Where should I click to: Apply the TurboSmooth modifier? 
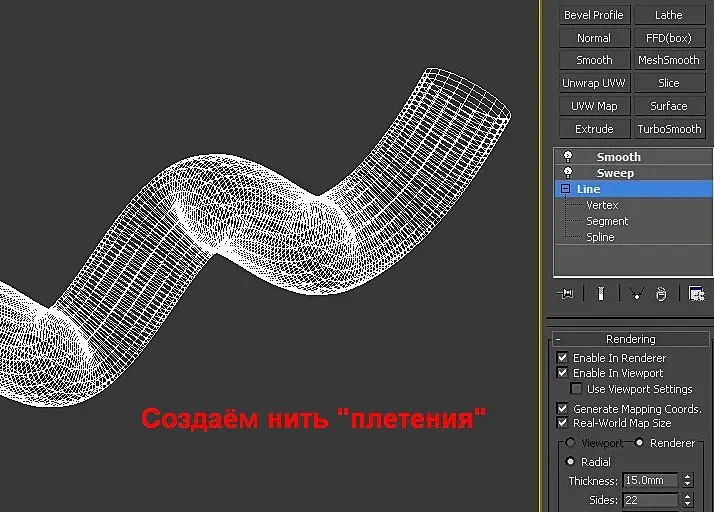pos(669,129)
